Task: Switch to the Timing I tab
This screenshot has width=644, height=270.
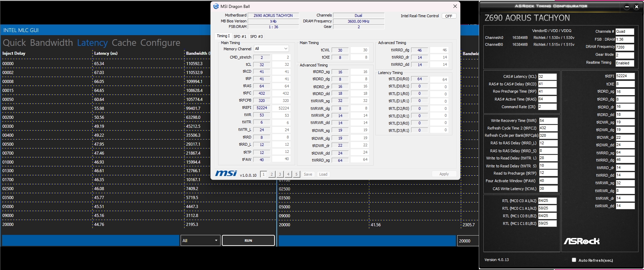Action: click(x=223, y=36)
